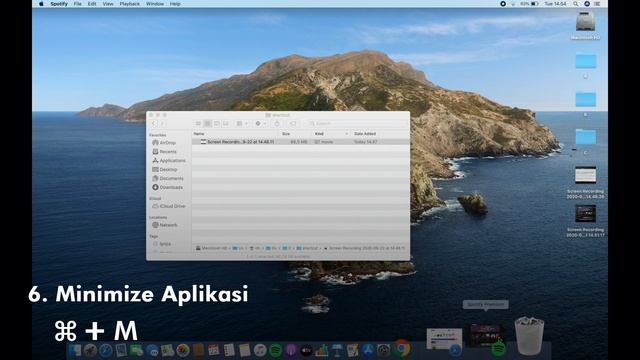
Task: Launch Google Chrome from the Dock
Action: (x=402, y=348)
